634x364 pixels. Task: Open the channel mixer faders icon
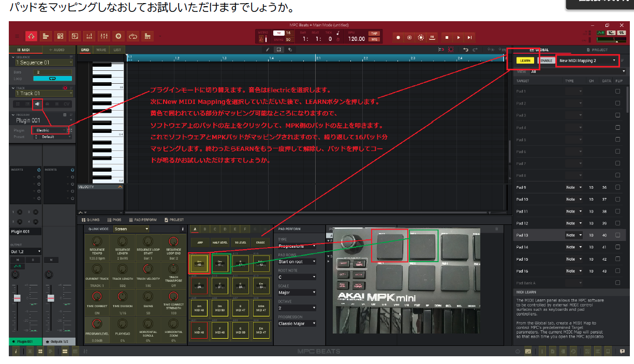pos(104,36)
